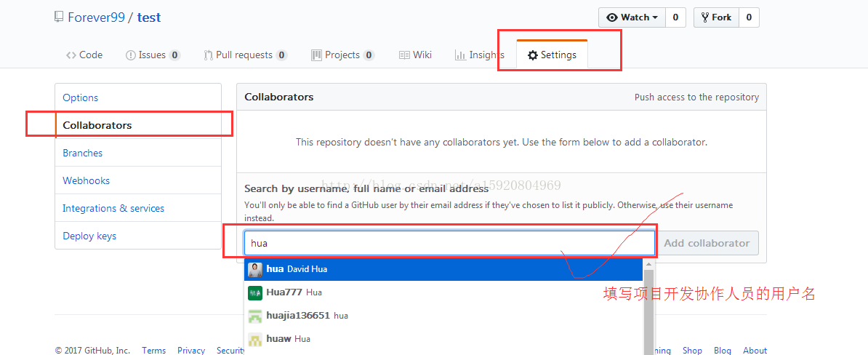Open the Wiki tab
868x355 pixels.
415,55
